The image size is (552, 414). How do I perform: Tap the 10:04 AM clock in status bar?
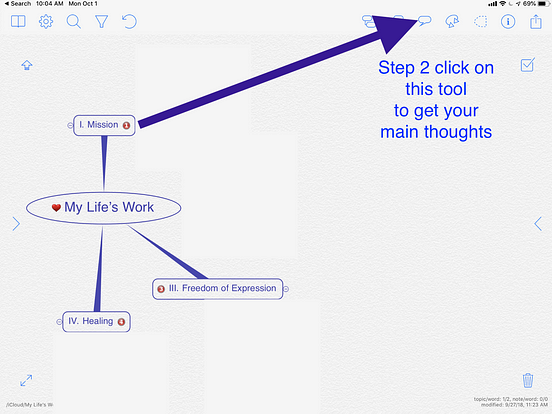point(50,4)
